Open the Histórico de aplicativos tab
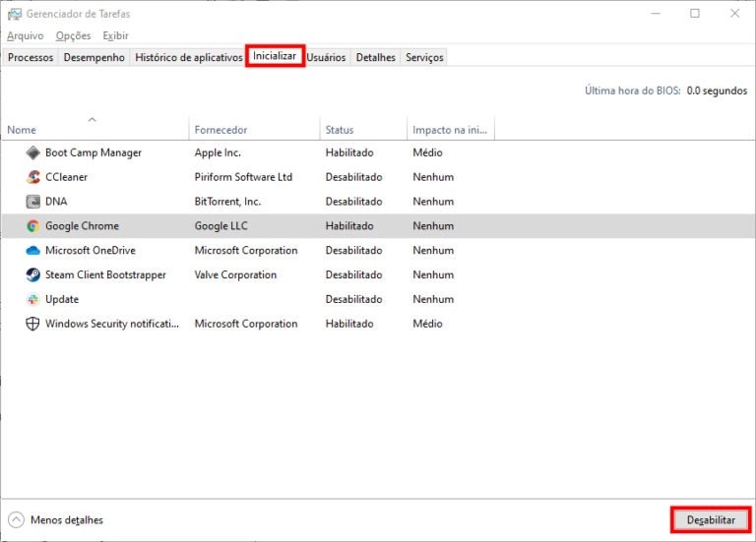 click(188, 57)
